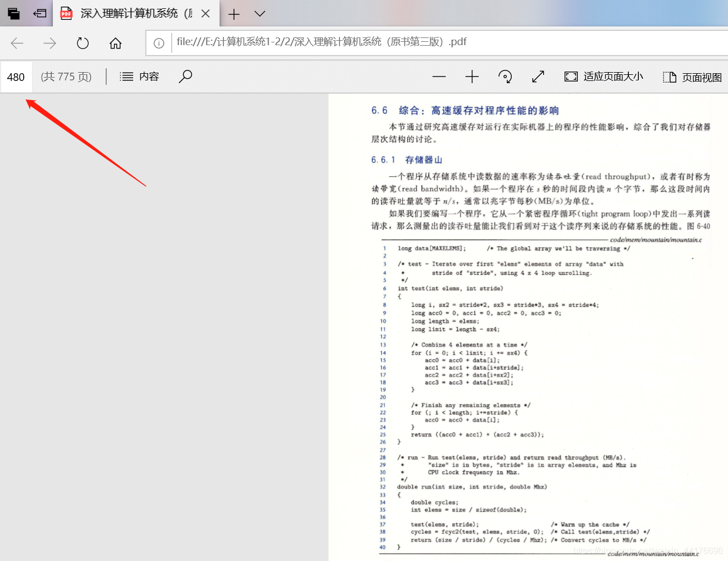Zoom in with plus button

pyautogui.click(x=472, y=77)
